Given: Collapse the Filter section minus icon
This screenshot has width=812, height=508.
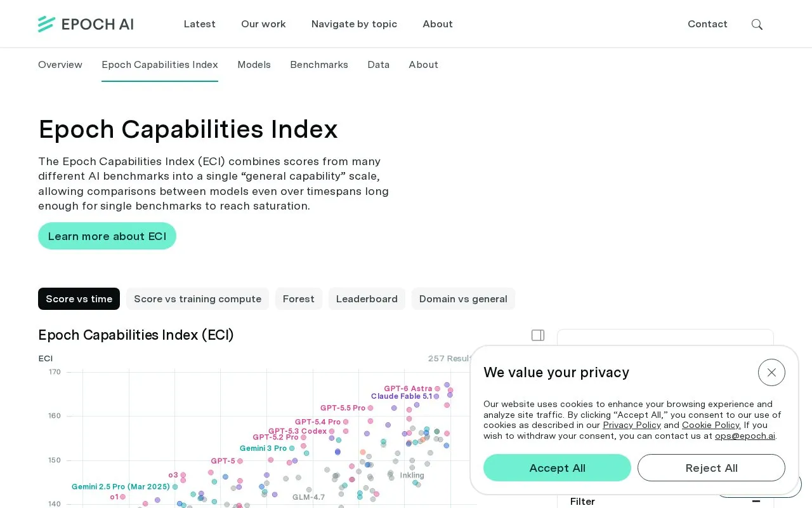Looking at the screenshot, I should (756, 501).
